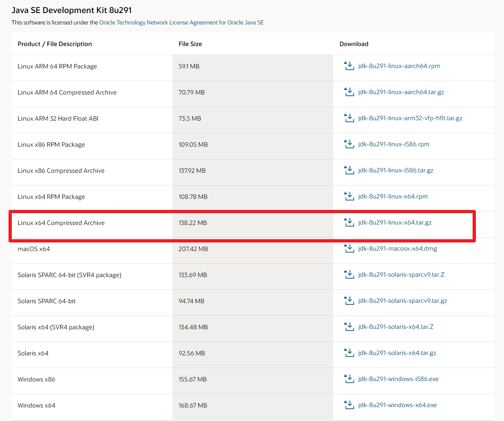This screenshot has height=421, width=504.
Task: Download jdk-8u291-linux-x64.tar.gz link
Action: tap(395, 223)
